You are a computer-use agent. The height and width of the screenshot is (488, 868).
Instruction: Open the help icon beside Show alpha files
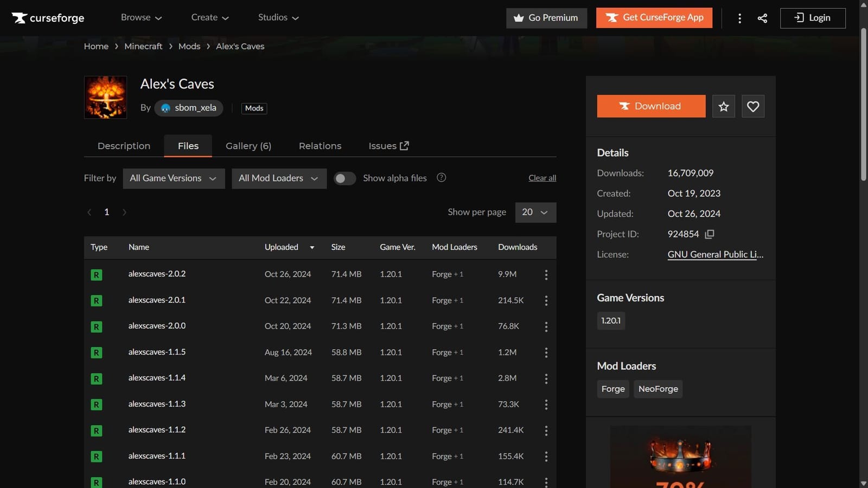442,177
